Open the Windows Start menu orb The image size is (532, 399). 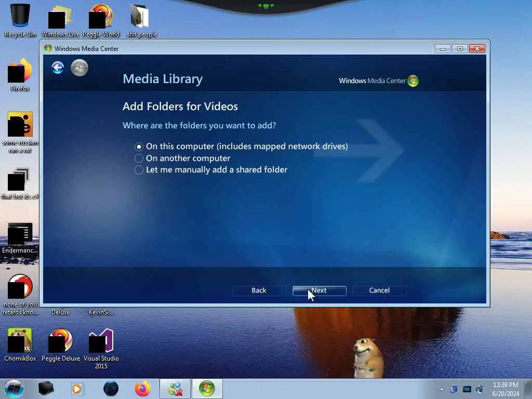14,389
